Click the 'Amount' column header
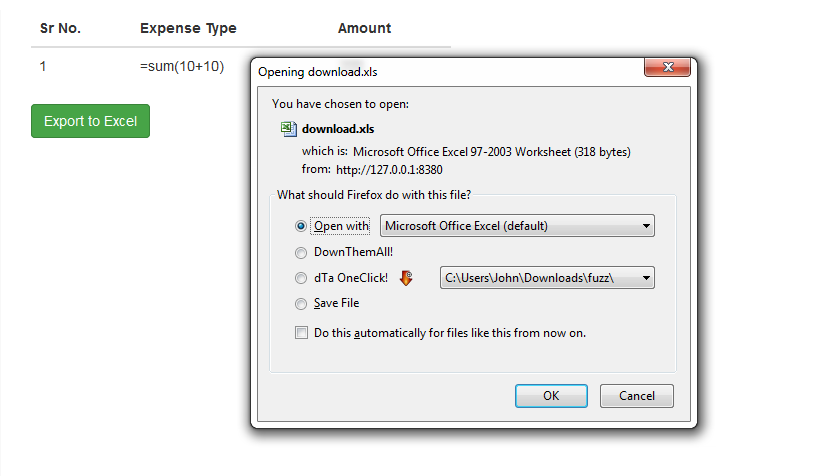The width and height of the screenshot is (831, 476). pyautogui.click(x=364, y=28)
